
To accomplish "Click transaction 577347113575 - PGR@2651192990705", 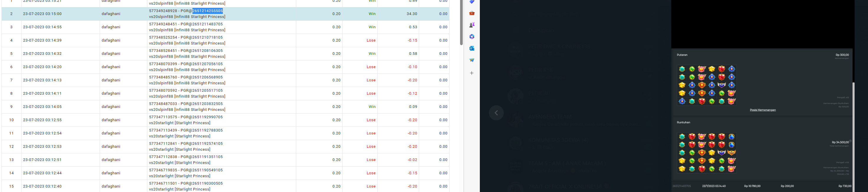I will [x=186, y=117].
